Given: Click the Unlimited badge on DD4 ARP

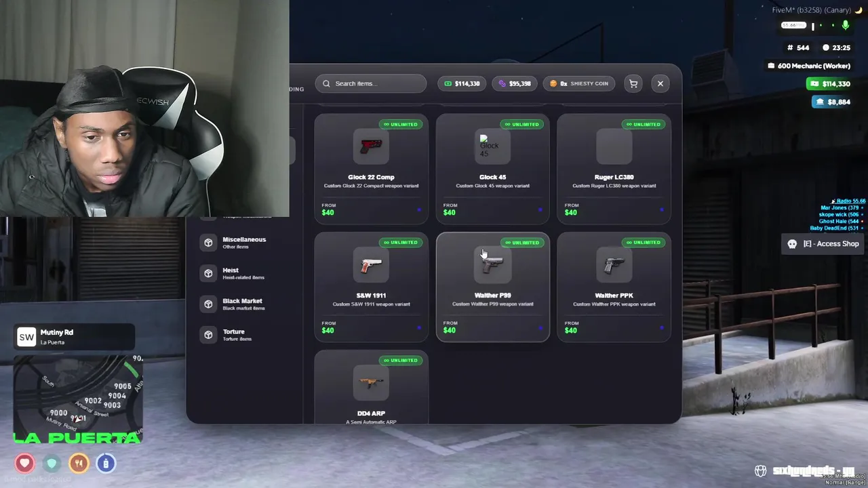Looking at the screenshot, I should [x=401, y=360].
